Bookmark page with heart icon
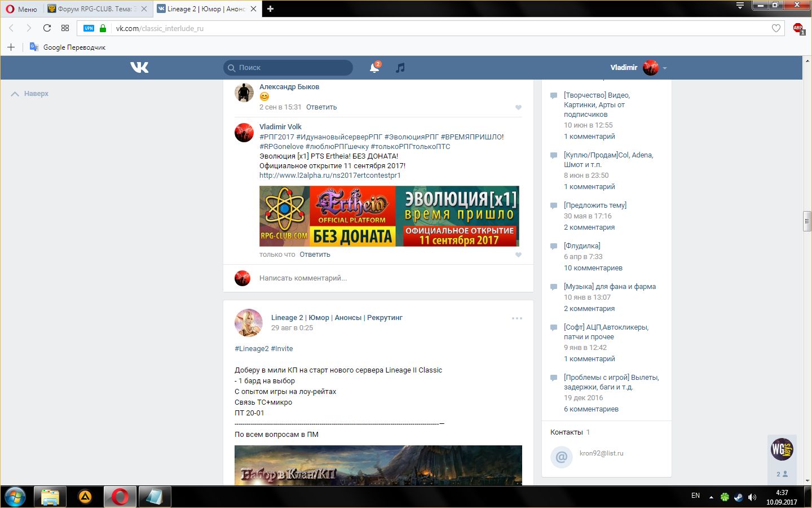Viewport: 812px width, 508px height. coord(776,28)
